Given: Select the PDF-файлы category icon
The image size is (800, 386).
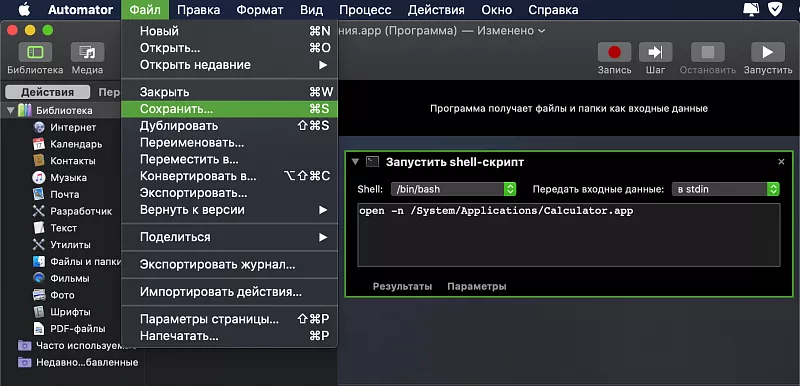Looking at the screenshot, I should point(39,328).
